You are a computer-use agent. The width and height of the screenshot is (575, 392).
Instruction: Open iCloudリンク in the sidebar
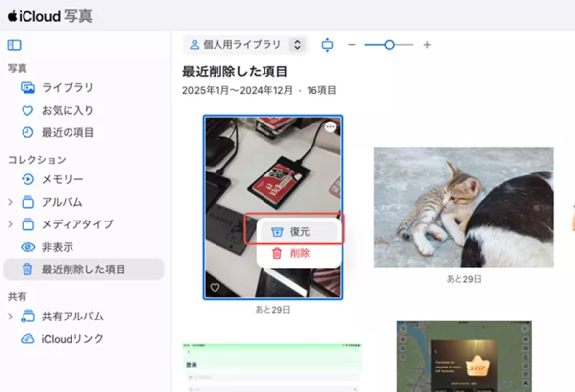62,339
